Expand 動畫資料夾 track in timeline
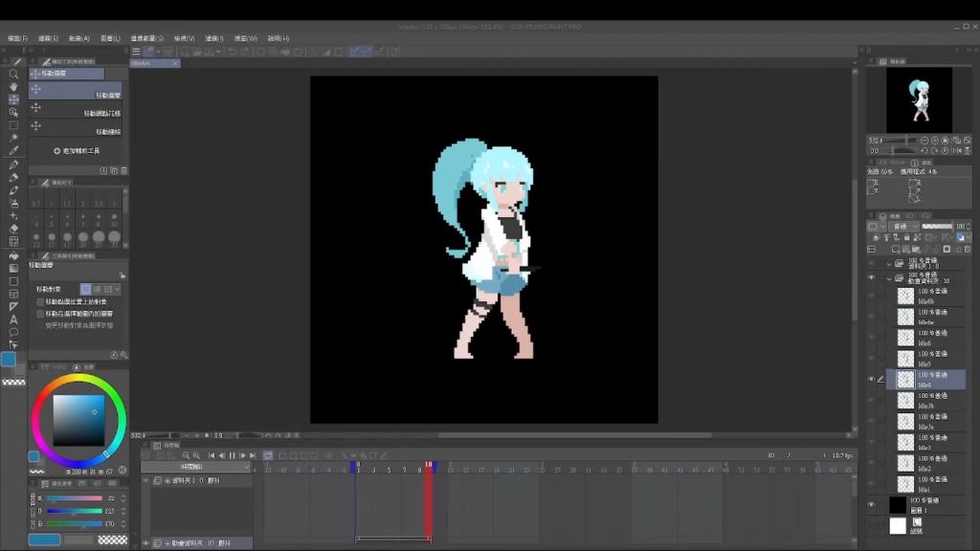The image size is (980, 551). (x=167, y=543)
